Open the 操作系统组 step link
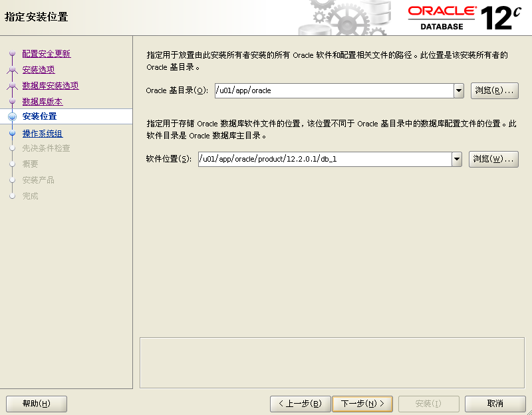 tap(43, 134)
